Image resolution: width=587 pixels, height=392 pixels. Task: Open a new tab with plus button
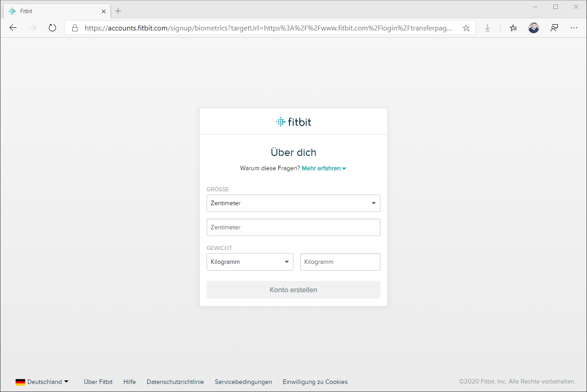pos(118,11)
